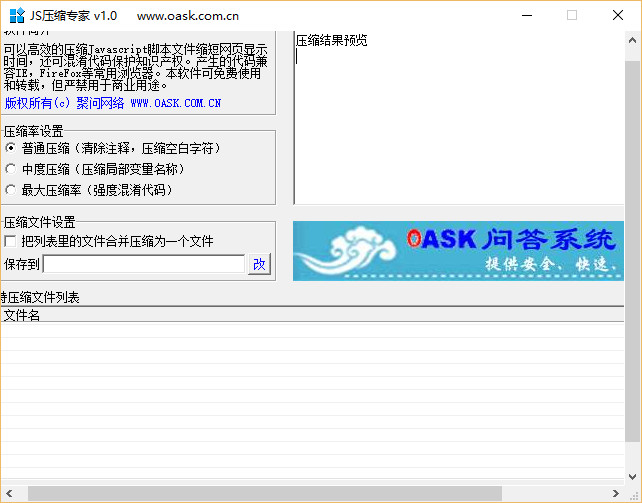Click horizontal scrollbar left arrow
642x503 pixels.
[9, 494]
